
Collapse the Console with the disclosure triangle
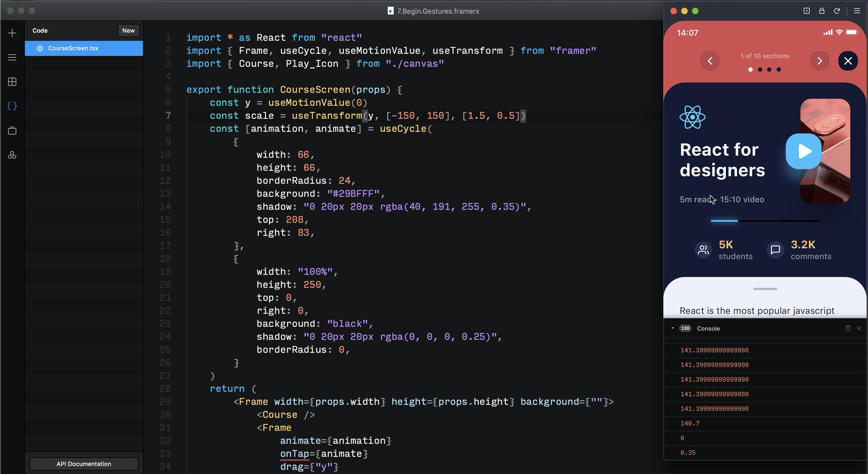[x=672, y=328]
